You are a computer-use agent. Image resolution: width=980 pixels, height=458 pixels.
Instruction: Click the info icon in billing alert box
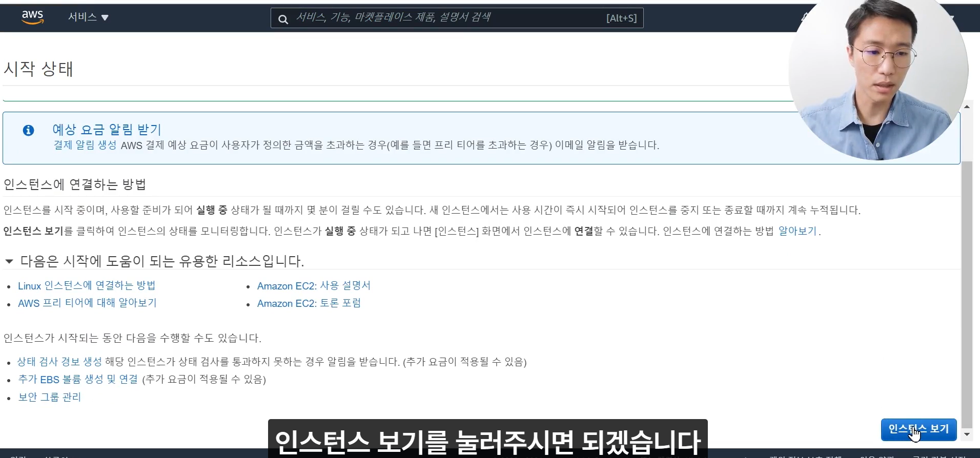(x=28, y=130)
